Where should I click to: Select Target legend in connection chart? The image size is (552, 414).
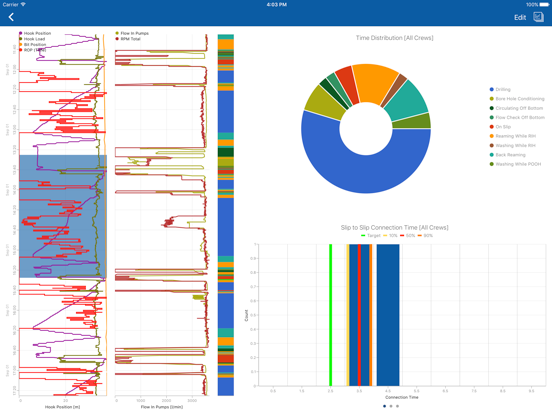point(371,236)
